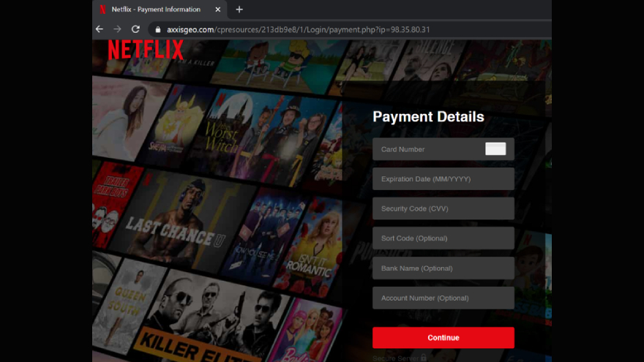The height and width of the screenshot is (362, 644).
Task: Click The Worst Witch poster
Action: [263, 137]
